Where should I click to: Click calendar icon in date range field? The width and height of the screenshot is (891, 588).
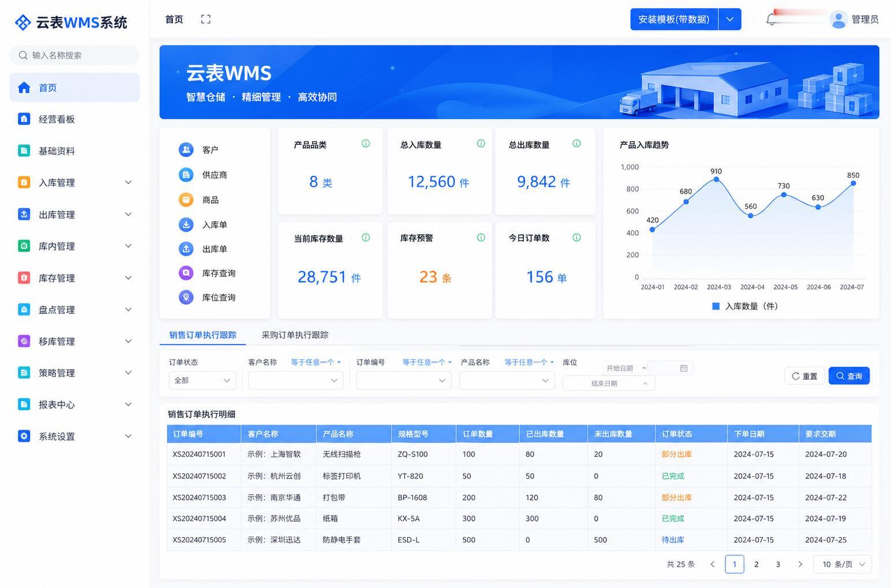click(x=684, y=368)
